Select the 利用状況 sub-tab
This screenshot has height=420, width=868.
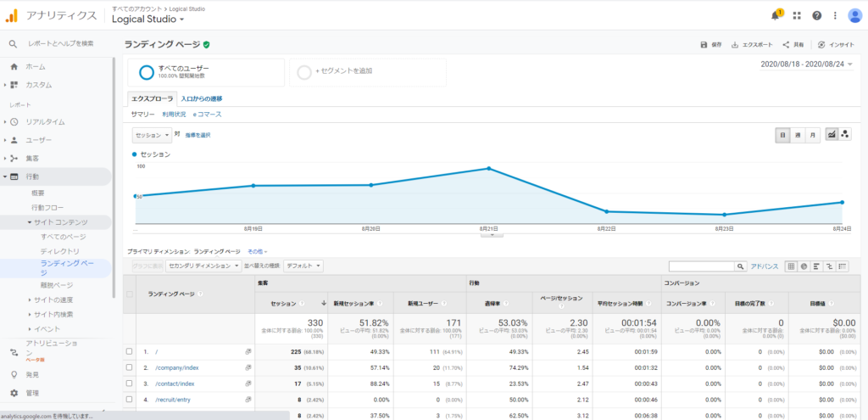tap(174, 115)
